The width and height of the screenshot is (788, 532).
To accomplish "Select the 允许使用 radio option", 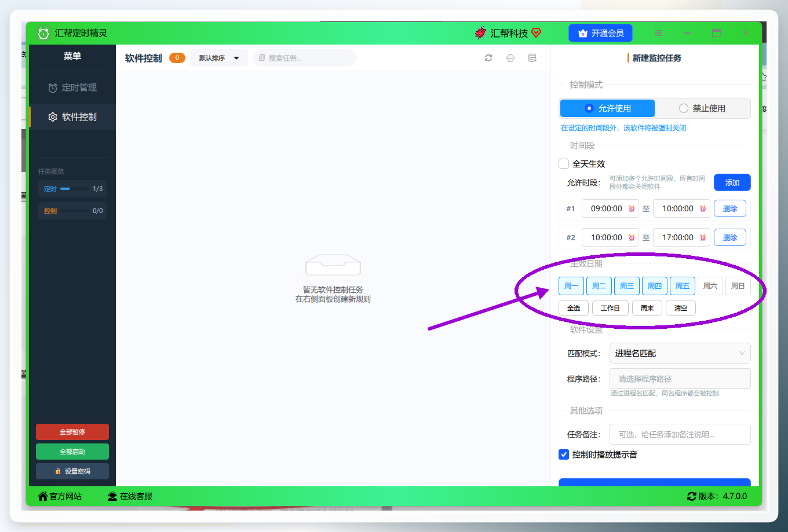I will 607,108.
